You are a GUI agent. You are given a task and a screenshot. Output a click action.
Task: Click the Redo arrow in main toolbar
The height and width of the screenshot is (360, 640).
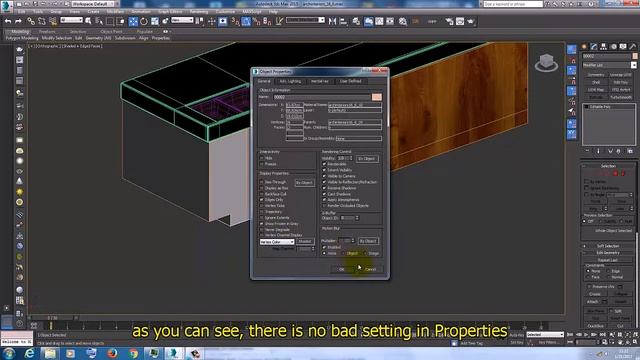click(x=18, y=21)
